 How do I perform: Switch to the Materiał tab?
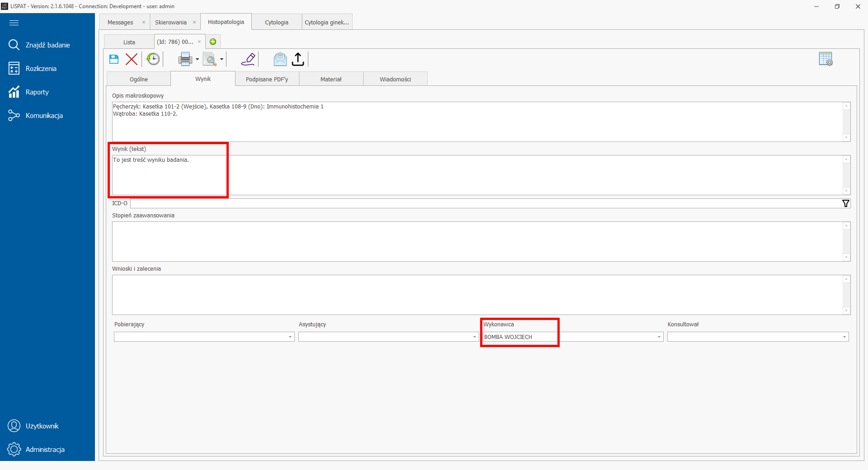pyautogui.click(x=331, y=79)
